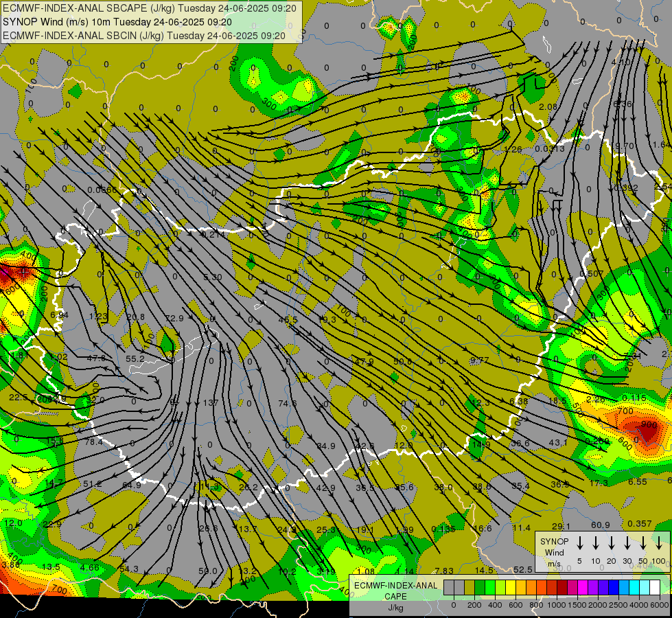This screenshot has height=618, width=672.
Task: Click the 6.36 value on the map
Action: (623, 104)
